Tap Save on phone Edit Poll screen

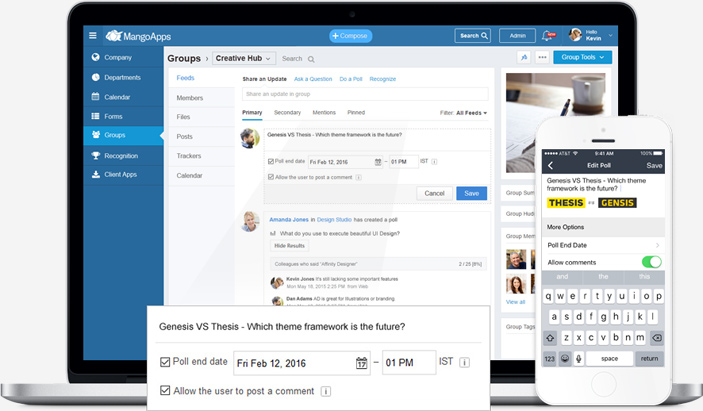pyautogui.click(x=654, y=165)
